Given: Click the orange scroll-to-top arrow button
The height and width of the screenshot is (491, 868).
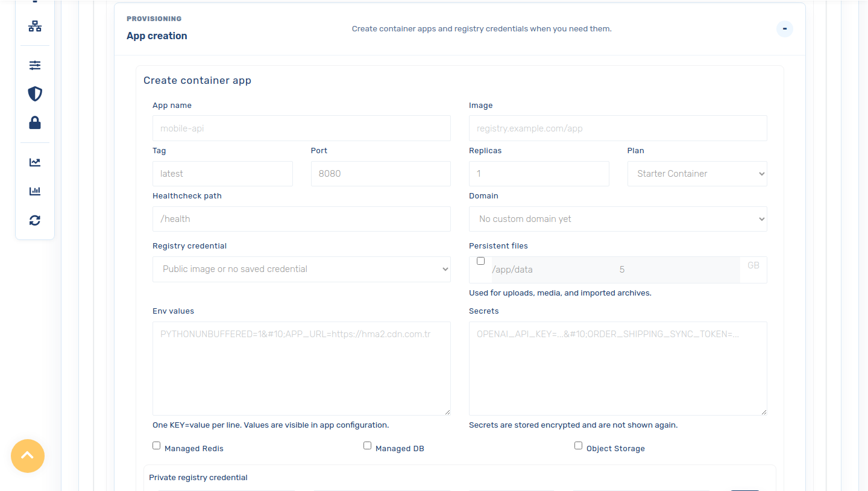Looking at the screenshot, I should [x=28, y=456].
